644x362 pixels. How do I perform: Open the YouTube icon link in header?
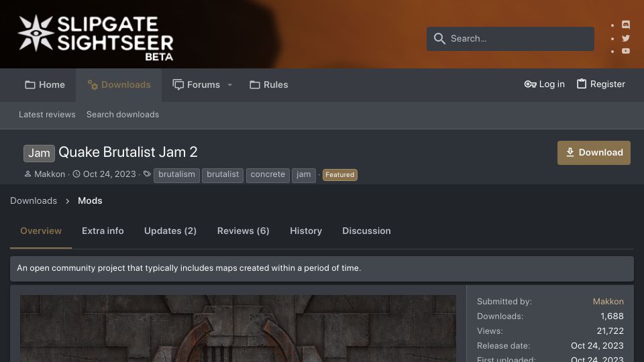coord(625,51)
